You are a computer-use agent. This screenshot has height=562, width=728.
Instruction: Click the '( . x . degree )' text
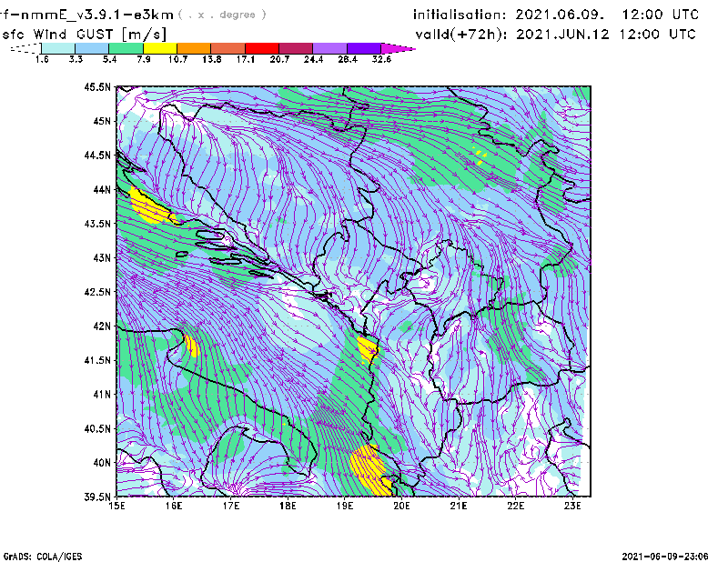pyautogui.click(x=222, y=15)
